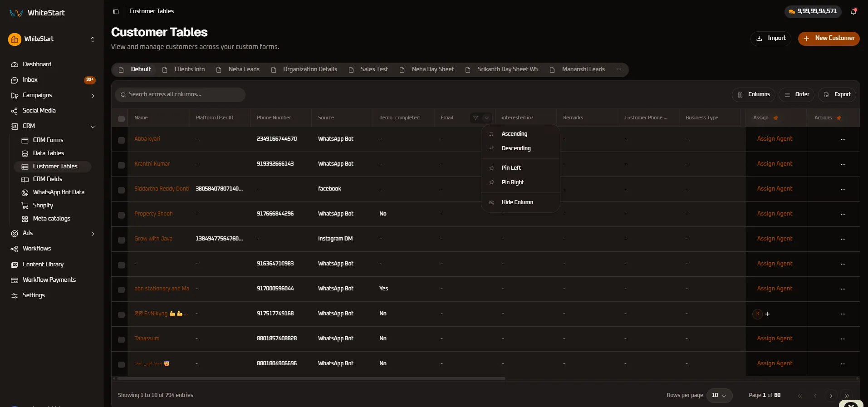Expand the Ads sidebar section

pyautogui.click(x=93, y=234)
